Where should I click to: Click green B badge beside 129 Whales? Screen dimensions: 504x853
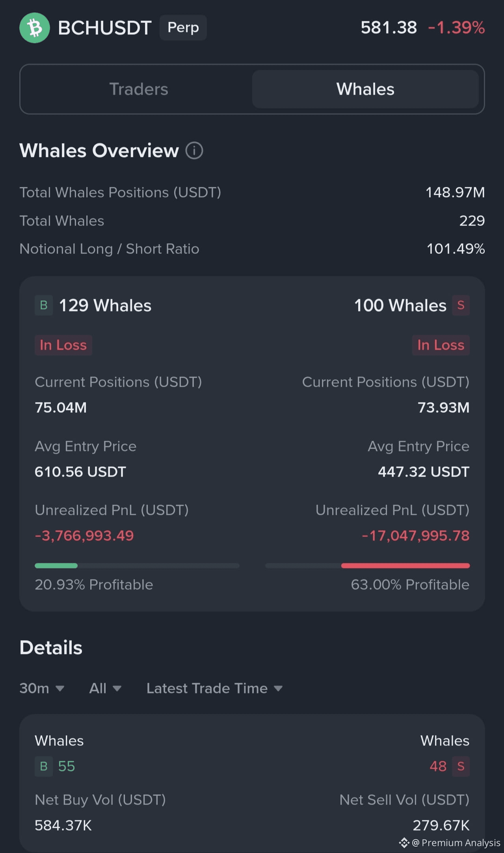44,305
